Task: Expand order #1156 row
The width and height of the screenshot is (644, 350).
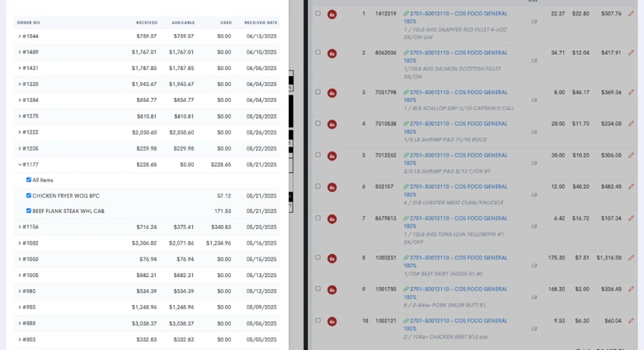Action: [x=19, y=227]
